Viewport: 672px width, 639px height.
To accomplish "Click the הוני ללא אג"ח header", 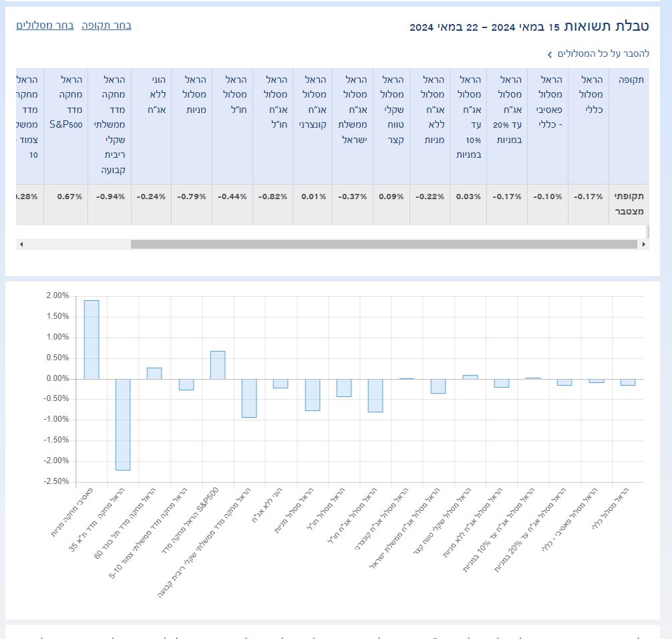I will (151, 126).
